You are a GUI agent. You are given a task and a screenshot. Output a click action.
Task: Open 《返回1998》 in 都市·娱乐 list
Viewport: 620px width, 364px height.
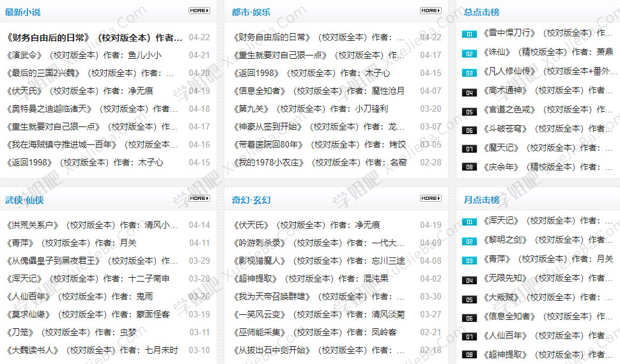(x=311, y=73)
